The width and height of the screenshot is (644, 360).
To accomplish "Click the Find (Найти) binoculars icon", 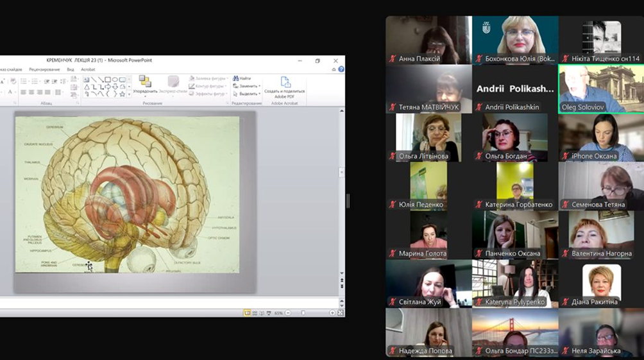I will 235,78.
